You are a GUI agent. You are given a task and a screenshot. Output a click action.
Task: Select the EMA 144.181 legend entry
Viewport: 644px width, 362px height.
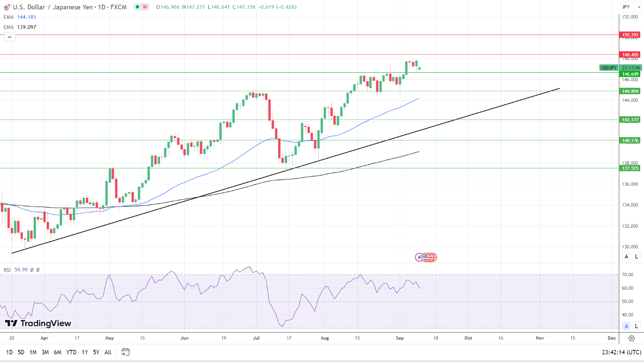click(20, 17)
